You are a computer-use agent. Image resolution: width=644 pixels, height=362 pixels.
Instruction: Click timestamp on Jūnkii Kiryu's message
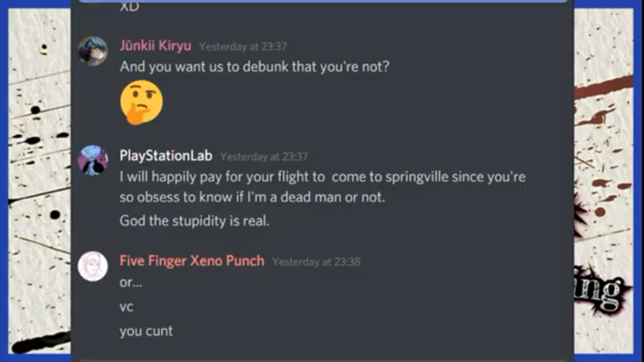(x=243, y=47)
